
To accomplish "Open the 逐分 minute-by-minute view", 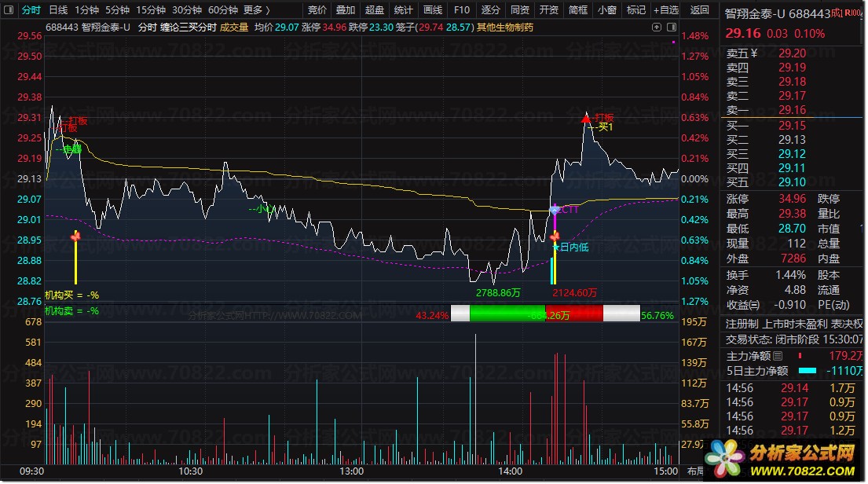I will pyautogui.click(x=490, y=10).
